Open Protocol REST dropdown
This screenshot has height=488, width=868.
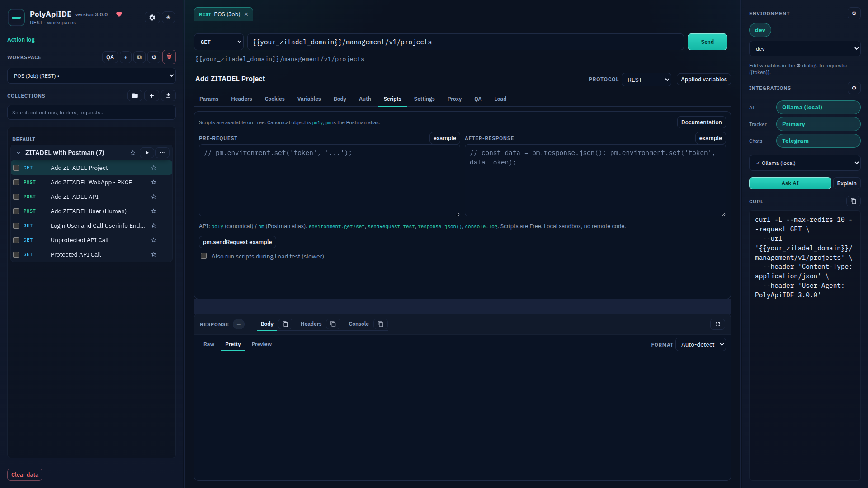[x=646, y=80]
